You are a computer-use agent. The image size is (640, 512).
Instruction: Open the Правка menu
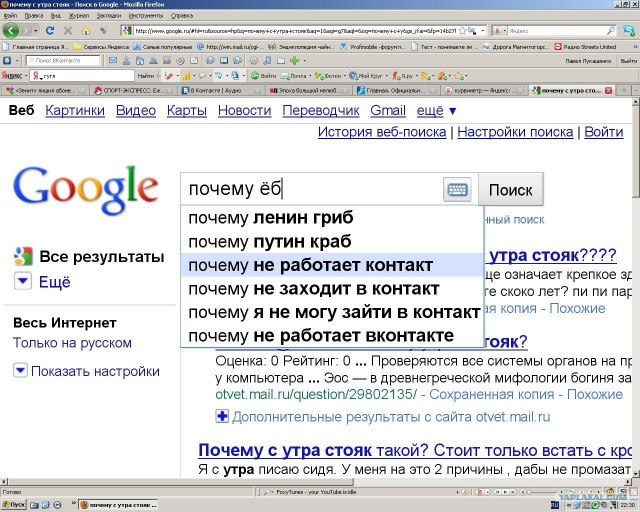point(34,16)
